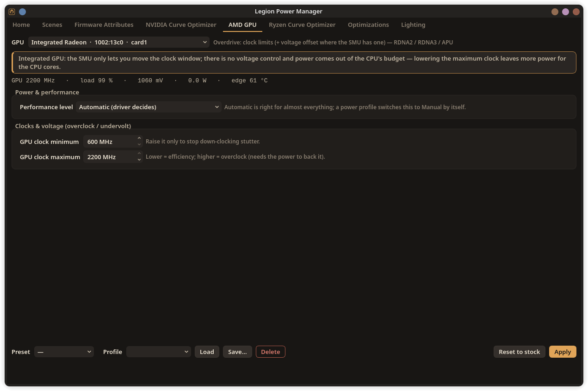
Task: Go to the Firmware Attributes tab
Action: coord(104,25)
